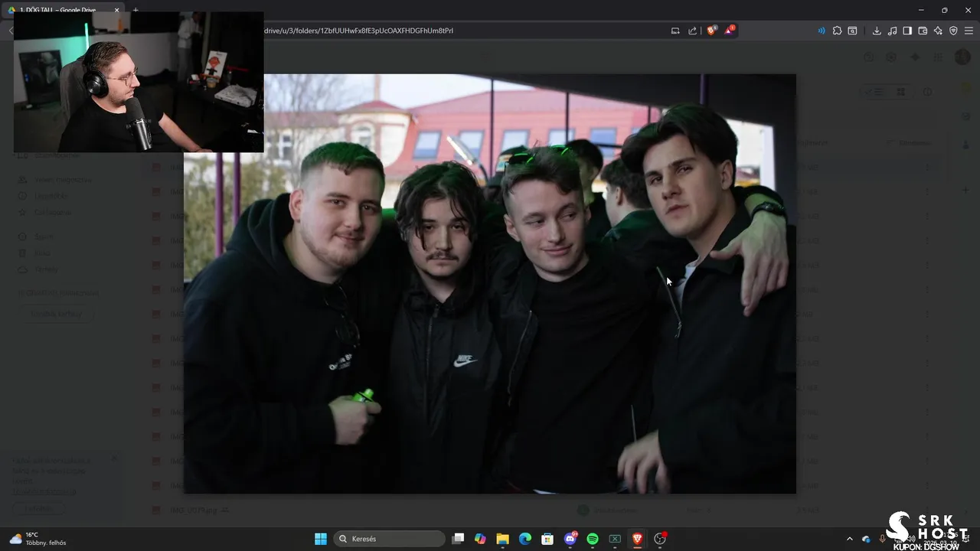The image size is (980, 551).
Task: Open the Windows Start menu
Action: (321, 539)
